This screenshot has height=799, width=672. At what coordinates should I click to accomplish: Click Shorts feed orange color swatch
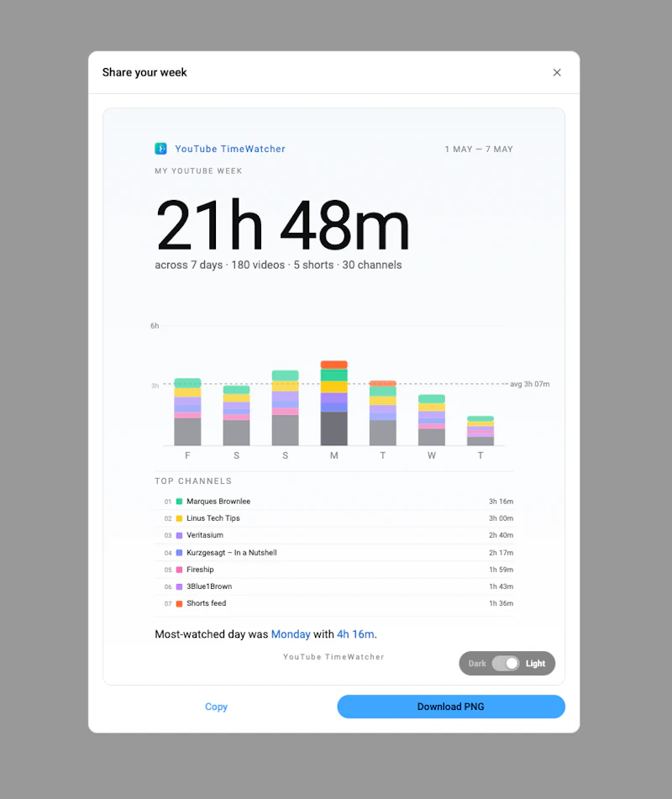point(179,604)
